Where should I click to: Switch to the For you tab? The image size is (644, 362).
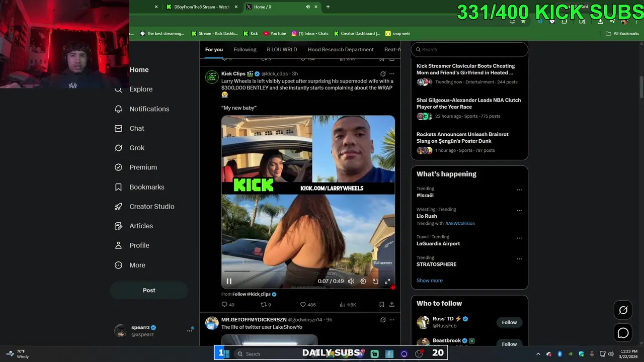point(214,49)
